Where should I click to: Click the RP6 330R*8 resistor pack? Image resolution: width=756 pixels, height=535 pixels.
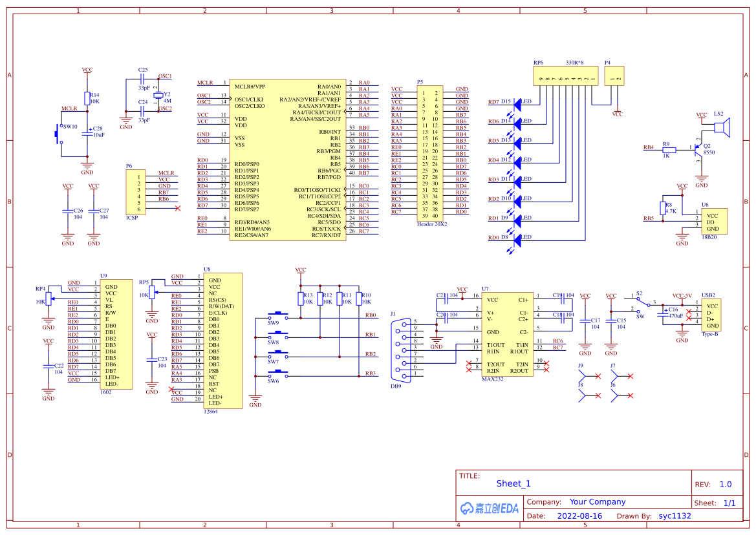pyautogui.click(x=566, y=76)
